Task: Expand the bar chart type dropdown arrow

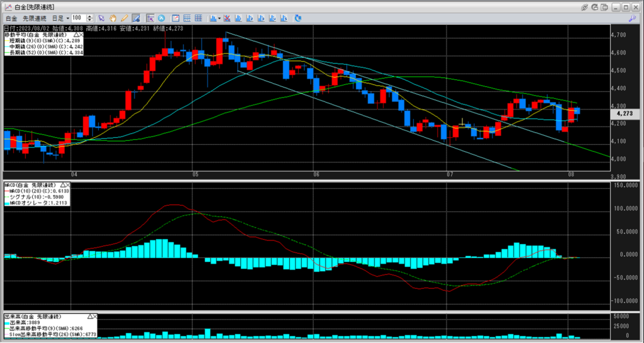Action: click(x=220, y=18)
